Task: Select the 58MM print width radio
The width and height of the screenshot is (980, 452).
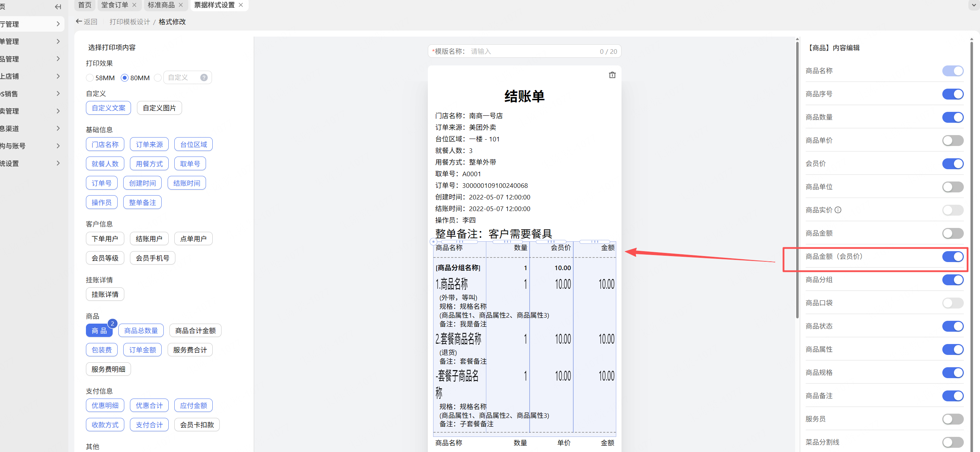Action: click(x=90, y=78)
